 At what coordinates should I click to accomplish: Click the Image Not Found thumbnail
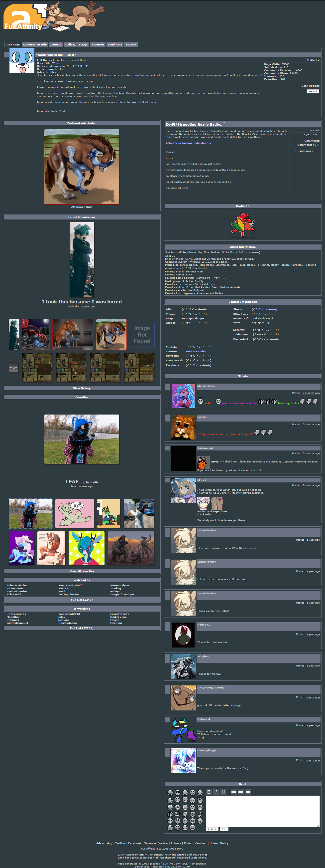142,335
